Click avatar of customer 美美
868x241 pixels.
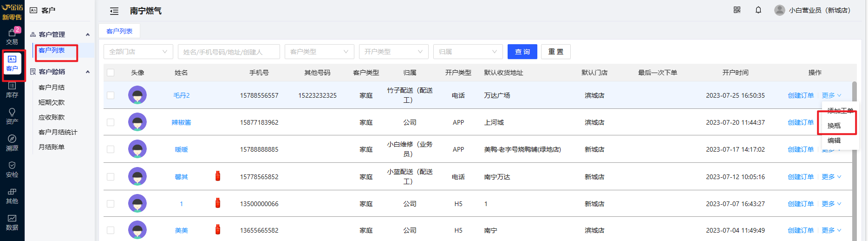[x=137, y=230]
